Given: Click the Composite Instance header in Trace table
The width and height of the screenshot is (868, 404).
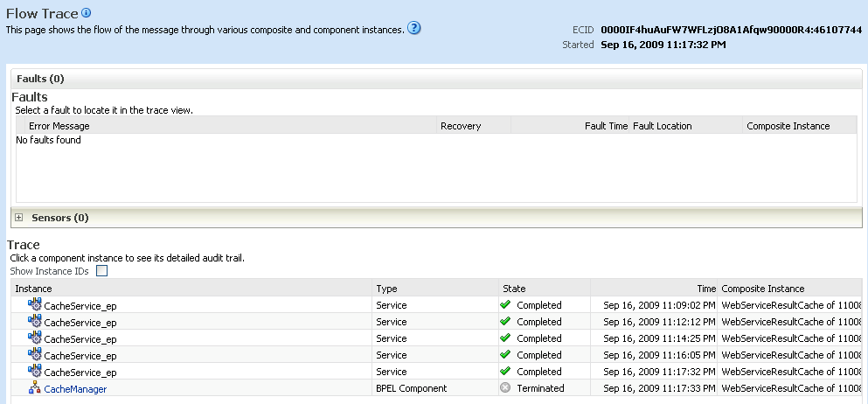Looking at the screenshot, I should (762, 289).
